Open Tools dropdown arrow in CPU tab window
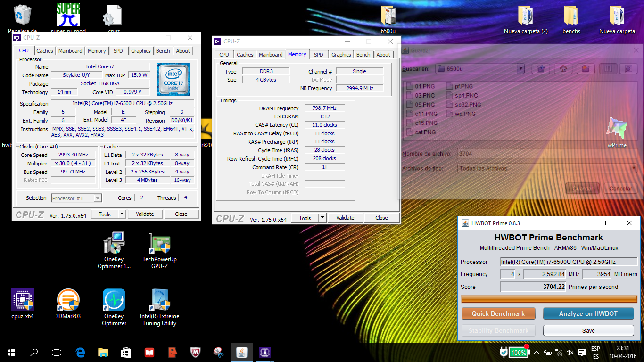 (122, 214)
